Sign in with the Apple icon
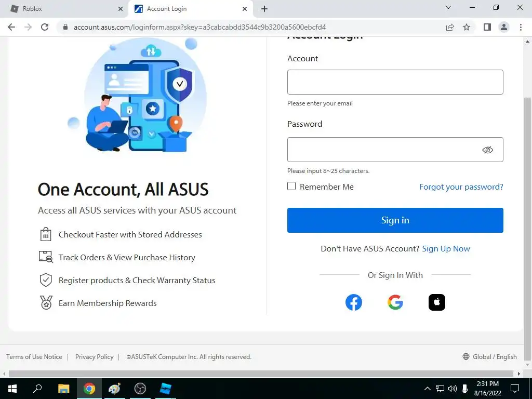 [x=436, y=302]
